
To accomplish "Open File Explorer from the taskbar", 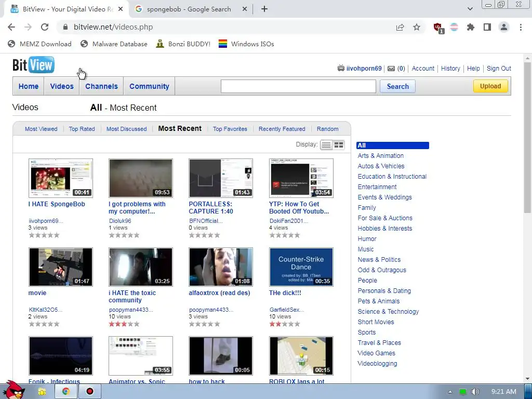I will [x=42, y=392].
